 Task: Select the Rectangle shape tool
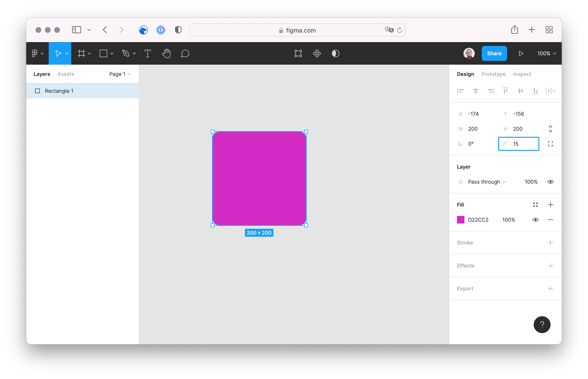coord(104,53)
